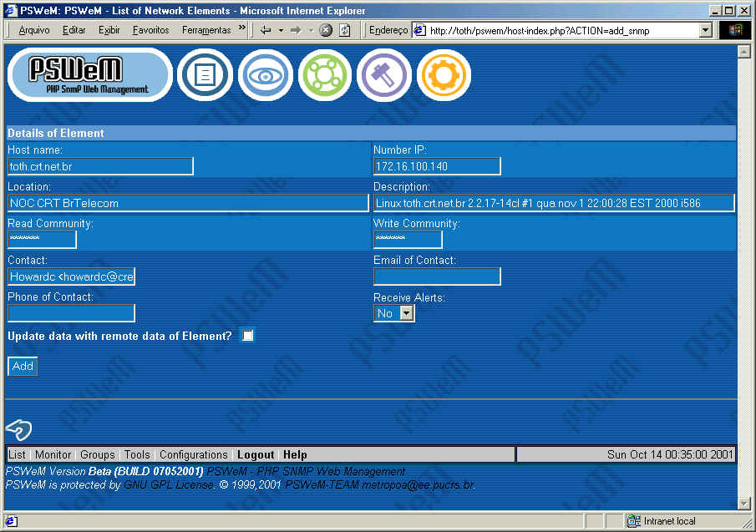Viewport: 756px width, 532px height.
Task: Expand the Receive Alerts dropdown
Action: tap(406, 313)
